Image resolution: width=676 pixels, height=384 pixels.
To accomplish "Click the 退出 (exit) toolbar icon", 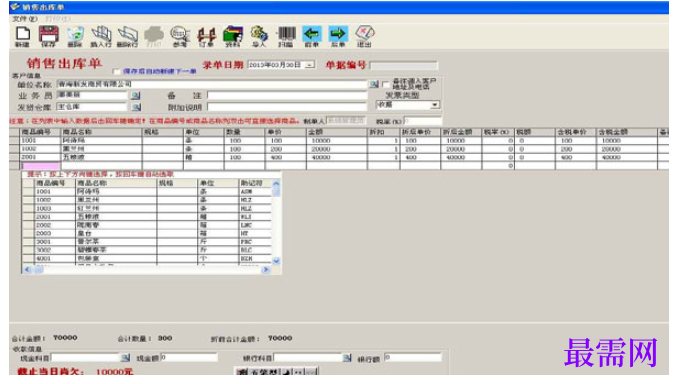I will pos(364,36).
